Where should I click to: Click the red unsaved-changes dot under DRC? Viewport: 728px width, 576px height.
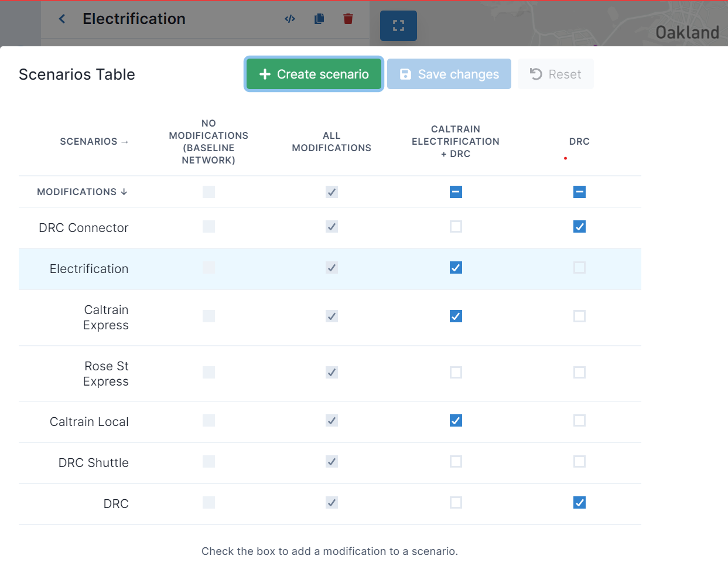pos(565,157)
